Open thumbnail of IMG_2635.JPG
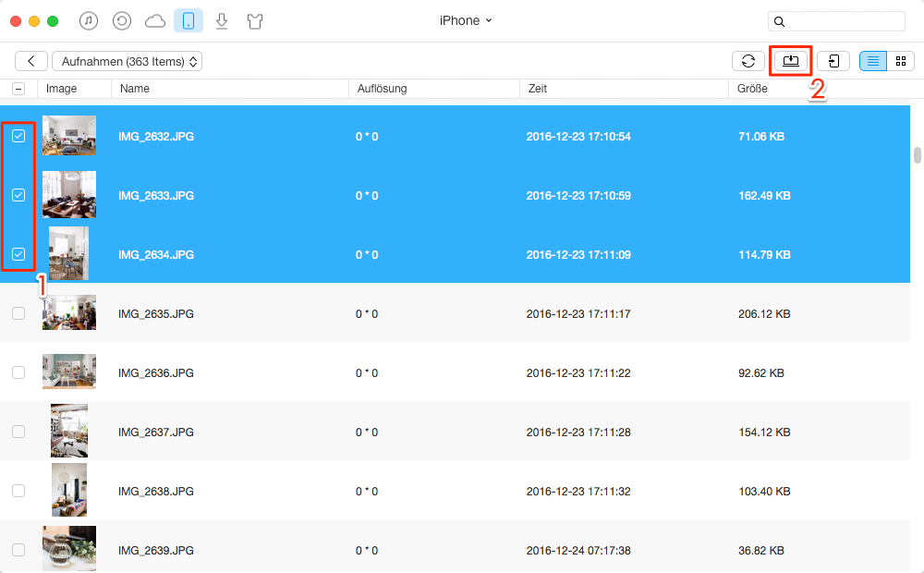Viewport: 924px width, 573px height. (x=69, y=312)
